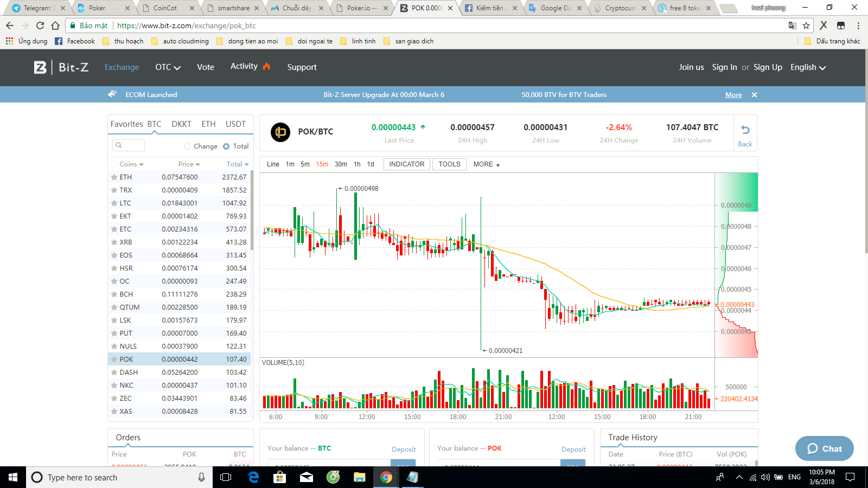Click the Sign Up link
Screen dimensions: 868x488
click(768, 67)
